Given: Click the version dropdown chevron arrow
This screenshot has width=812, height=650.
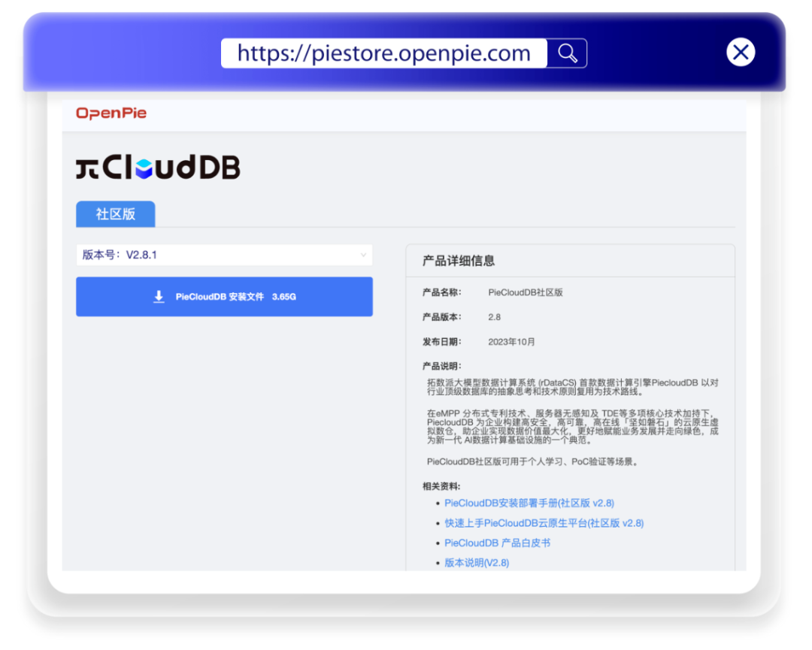Looking at the screenshot, I should click(363, 255).
